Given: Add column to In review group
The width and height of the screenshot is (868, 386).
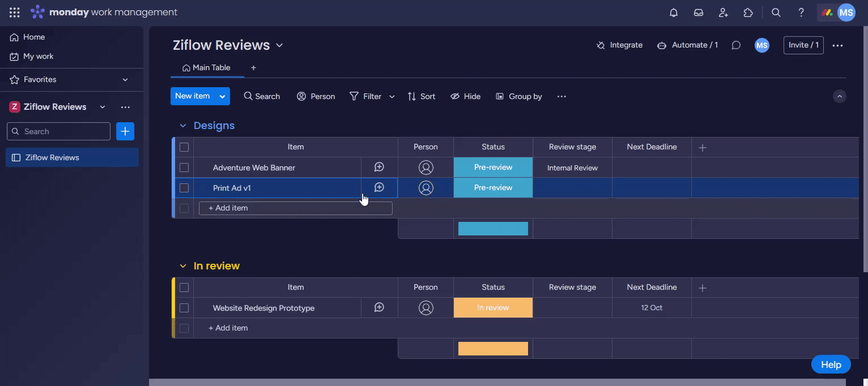Looking at the screenshot, I should [703, 288].
